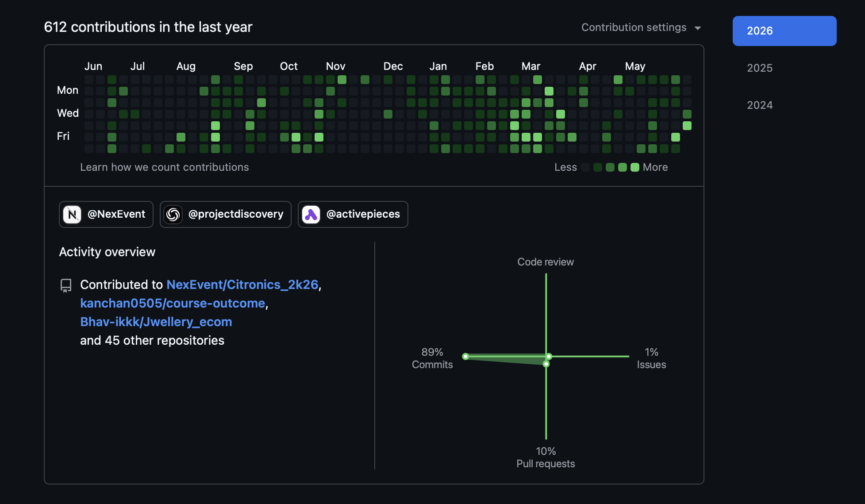Click the and 45 other repositories text
Image resolution: width=865 pixels, height=504 pixels.
coord(152,340)
